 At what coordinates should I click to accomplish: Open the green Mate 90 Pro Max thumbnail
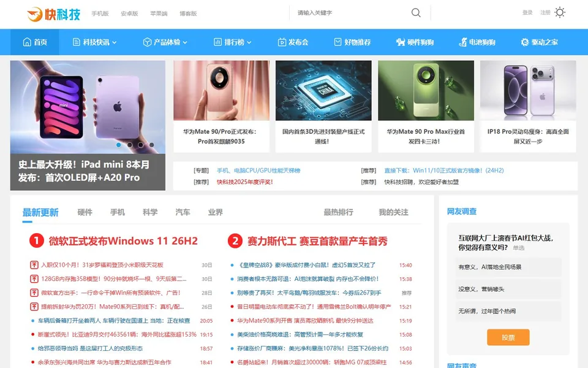click(426, 91)
